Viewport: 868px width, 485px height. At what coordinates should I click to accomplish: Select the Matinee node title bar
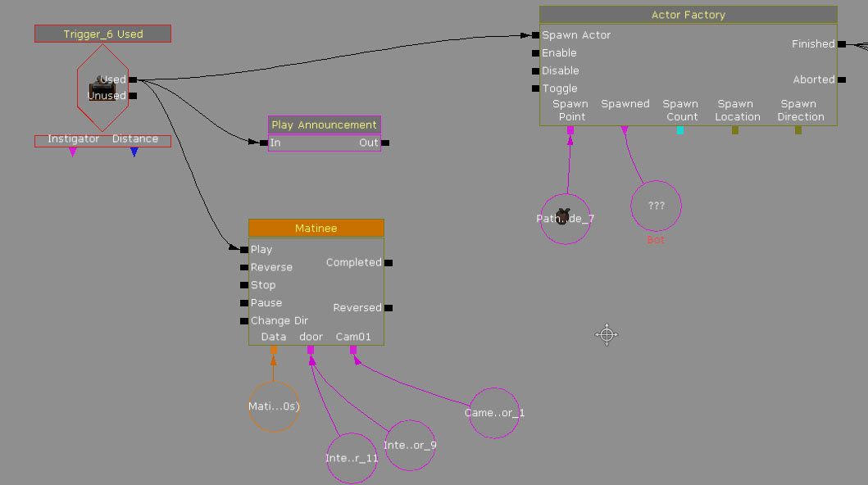[316, 229]
